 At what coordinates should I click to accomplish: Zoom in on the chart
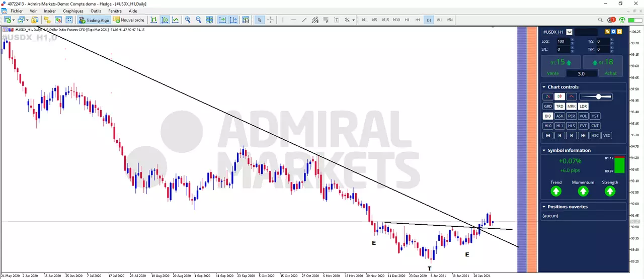coord(188,20)
